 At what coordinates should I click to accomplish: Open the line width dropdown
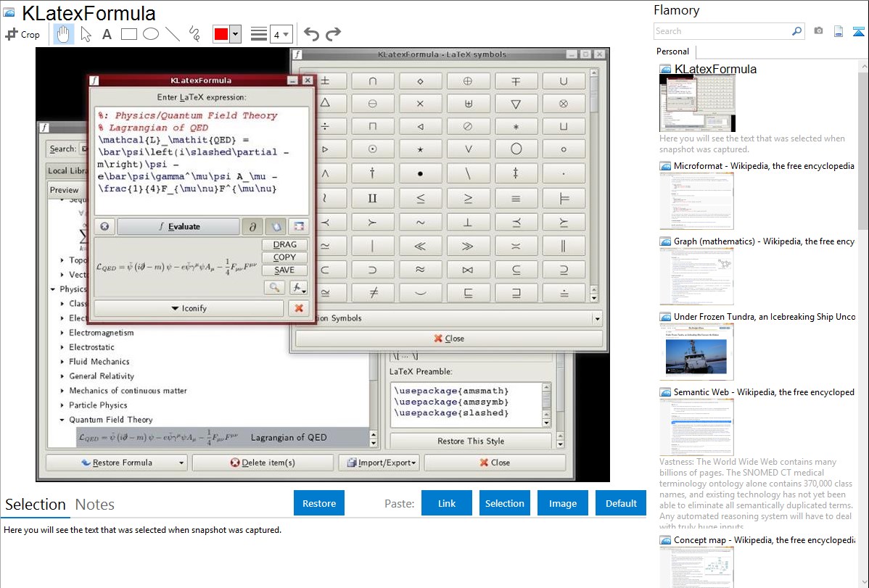(x=281, y=34)
